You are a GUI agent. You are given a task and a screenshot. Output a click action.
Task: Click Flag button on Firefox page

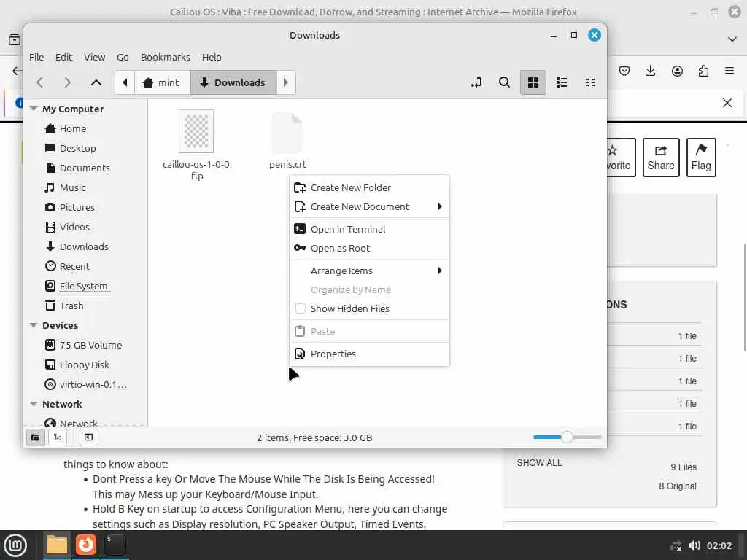pyautogui.click(x=701, y=157)
